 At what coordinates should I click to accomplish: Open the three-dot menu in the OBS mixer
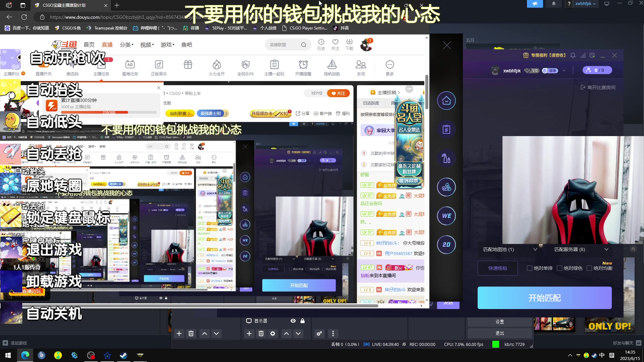333,334
